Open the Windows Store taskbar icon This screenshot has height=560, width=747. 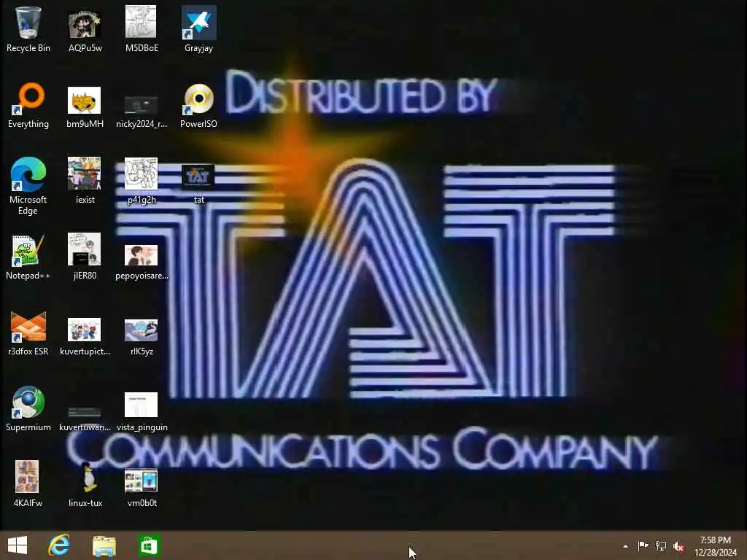[149, 545]
